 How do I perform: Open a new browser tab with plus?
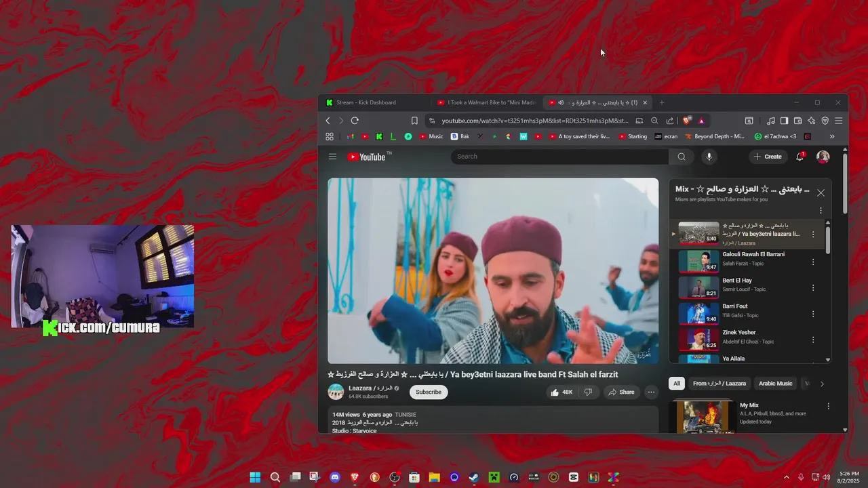click(x=662, y=102)
